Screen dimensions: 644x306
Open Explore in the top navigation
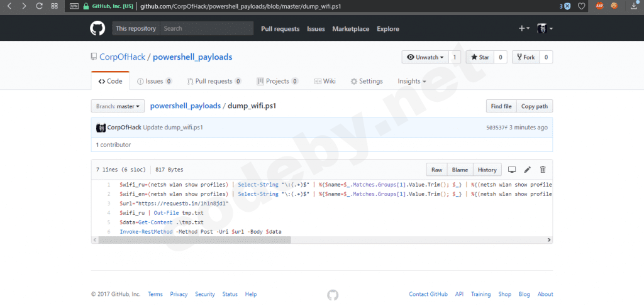[388, 29]
